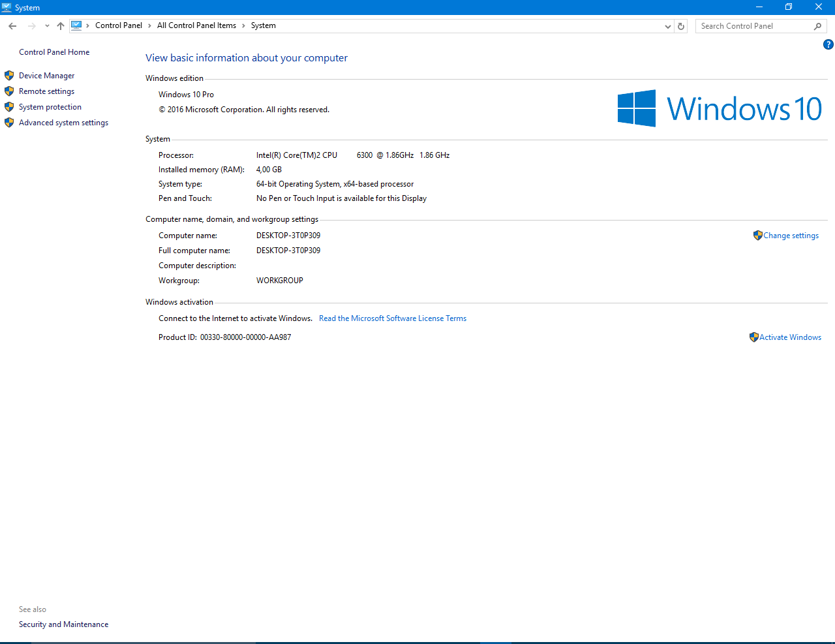Click Change settings link
835x644 pixels.
click(791, 236)
